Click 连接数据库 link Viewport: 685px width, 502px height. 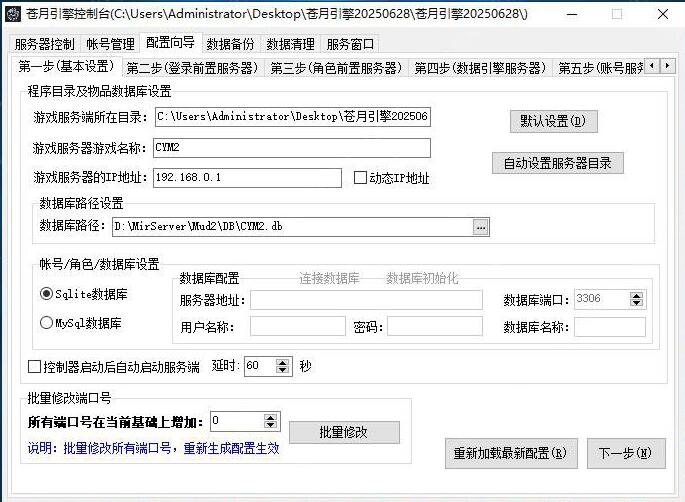point(329,278)
